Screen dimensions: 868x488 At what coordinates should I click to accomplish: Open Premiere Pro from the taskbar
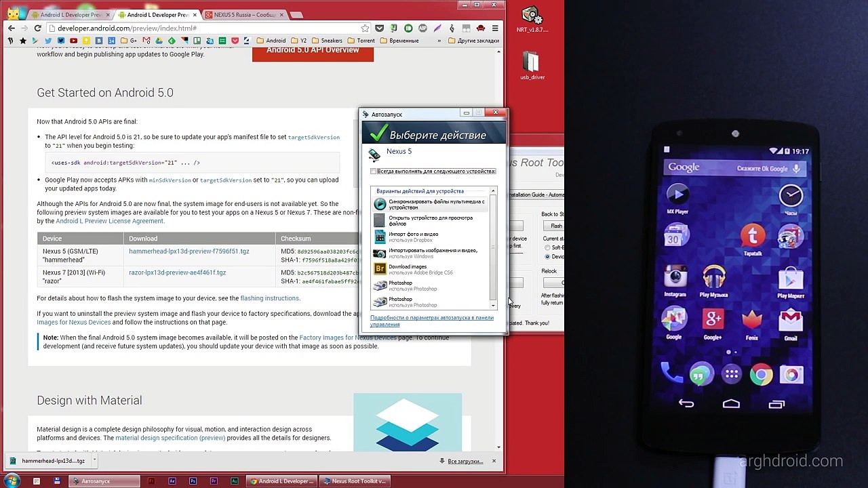click(214, 481)
